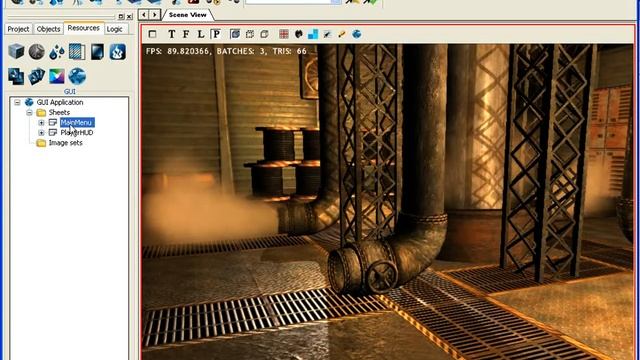Select the PlayerHUD sheet
Screen dimensions: 640x360
77,133
